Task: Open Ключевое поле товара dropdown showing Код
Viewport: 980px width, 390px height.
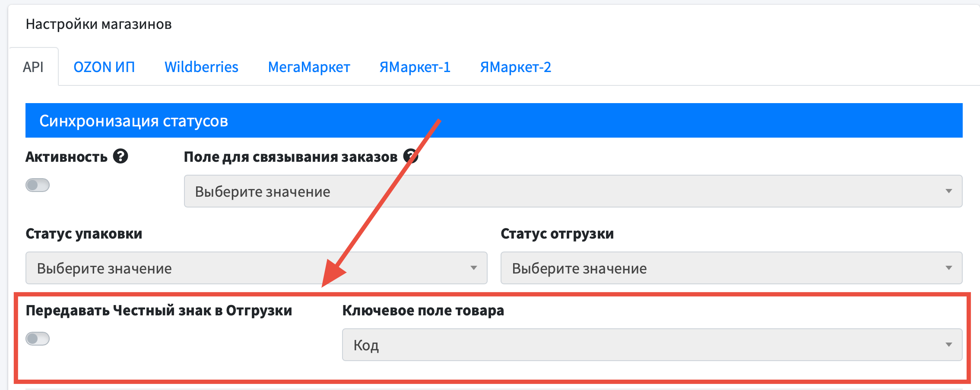Action: (x=652, y=345)
